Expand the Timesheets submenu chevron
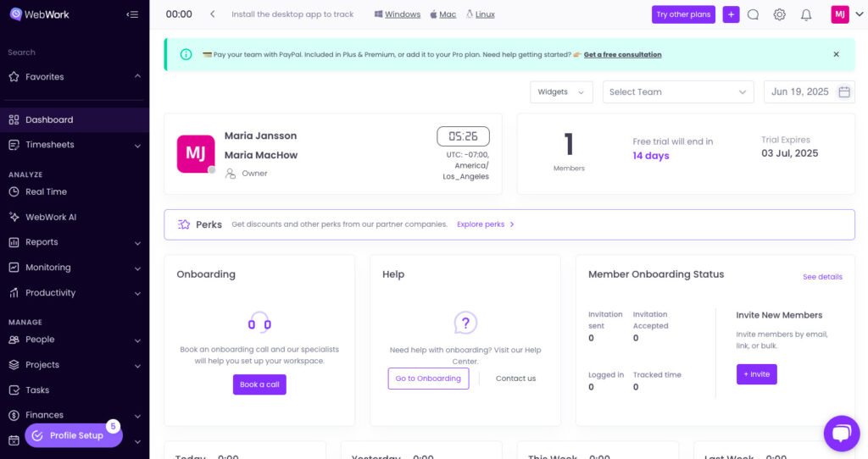 point(137,146)
